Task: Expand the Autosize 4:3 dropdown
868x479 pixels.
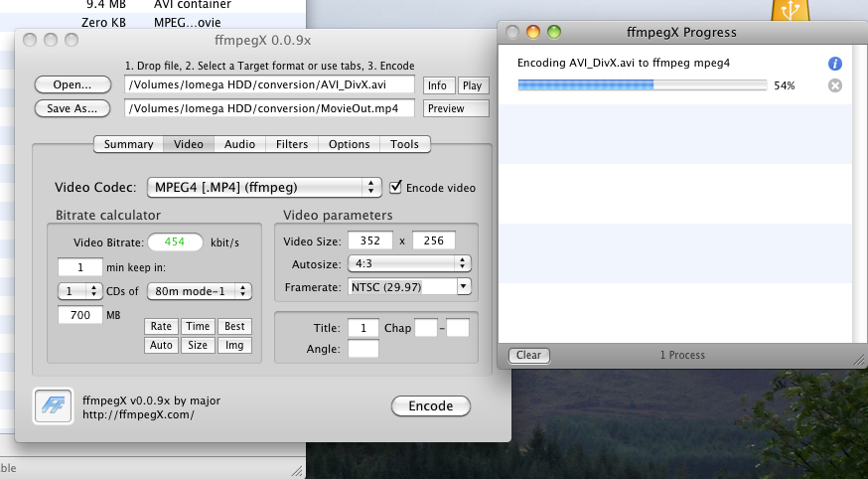Action: tap(408, 263)
